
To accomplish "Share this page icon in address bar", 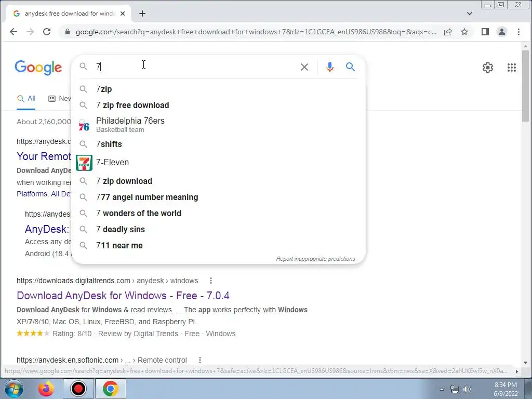I will click(x=448, y=32).
